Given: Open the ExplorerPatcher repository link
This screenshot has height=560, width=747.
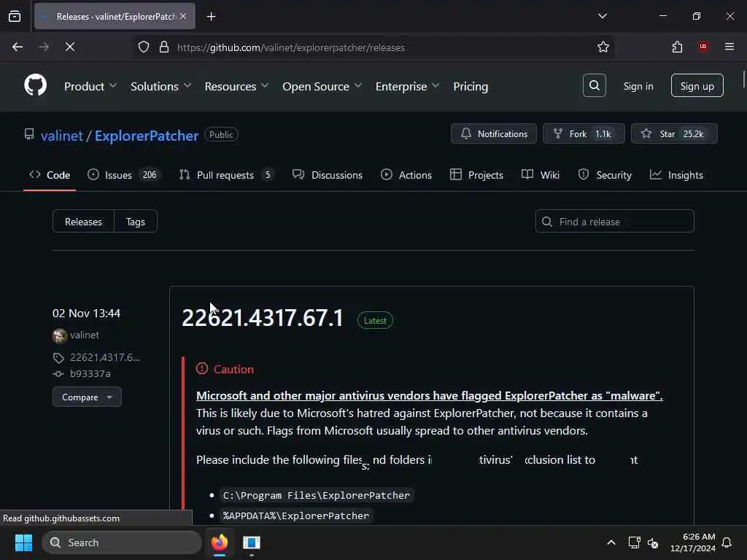Looking at the screenshot, I should 146,136.
